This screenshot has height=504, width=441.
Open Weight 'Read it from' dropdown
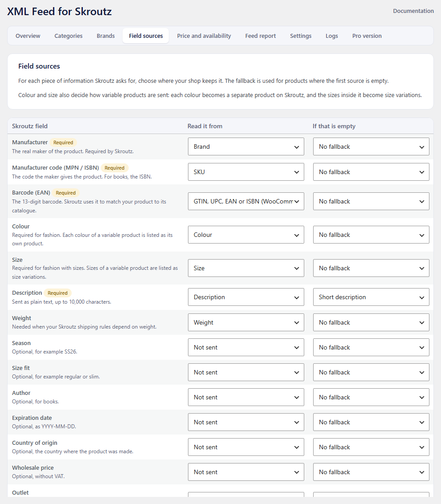tap(246, 322)
